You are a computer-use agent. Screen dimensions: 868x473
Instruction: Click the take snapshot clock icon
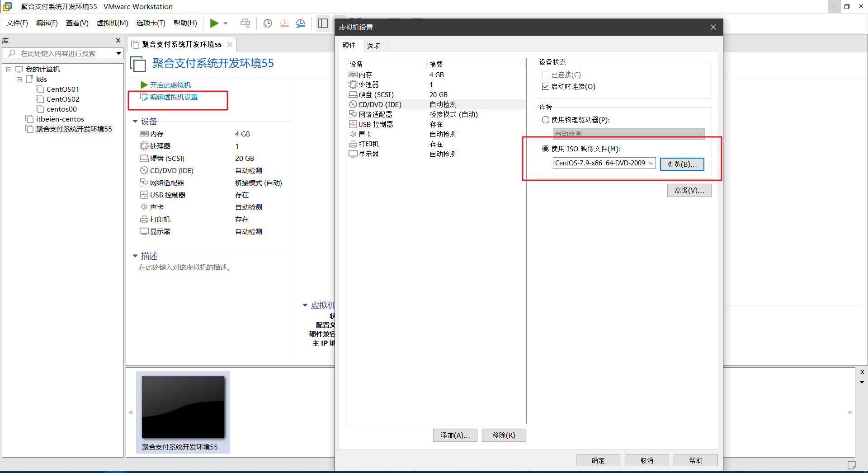(268, 23)
